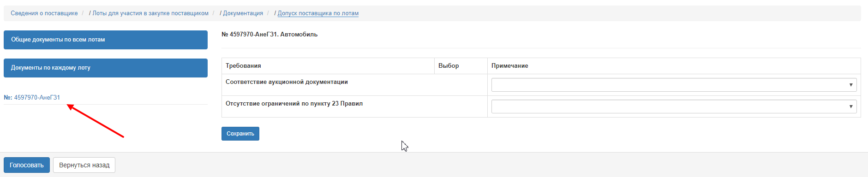The height and width of the screenshot is (177, 868).
Task: Go to Лоты для участия в закупке поставщиком
Action: tap(150, 13)
